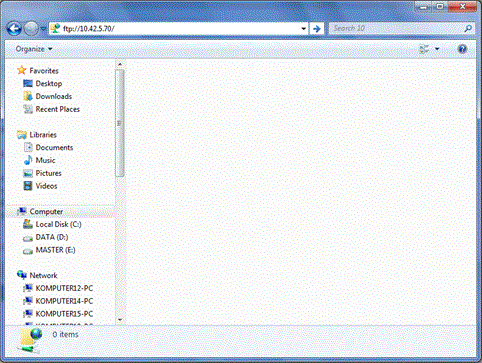Click the Computer icon
This screenshot has width=482, height=363.
coord(22,211)
